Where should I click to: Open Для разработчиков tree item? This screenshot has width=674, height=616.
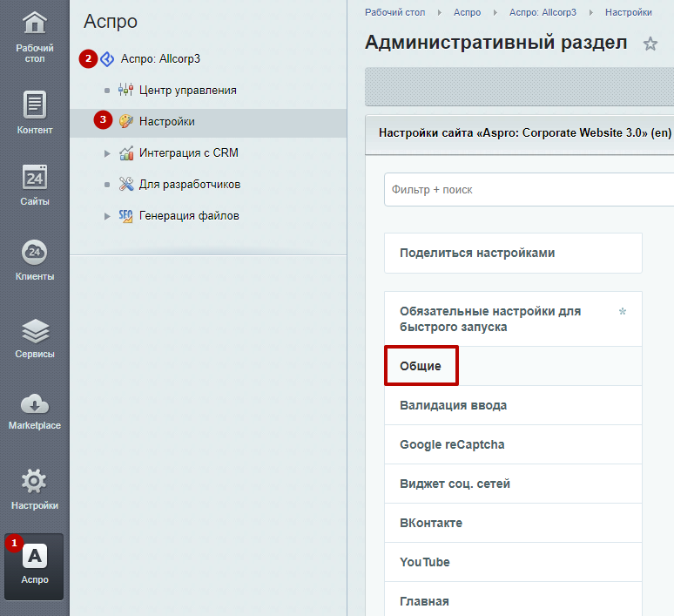[190, 185]
